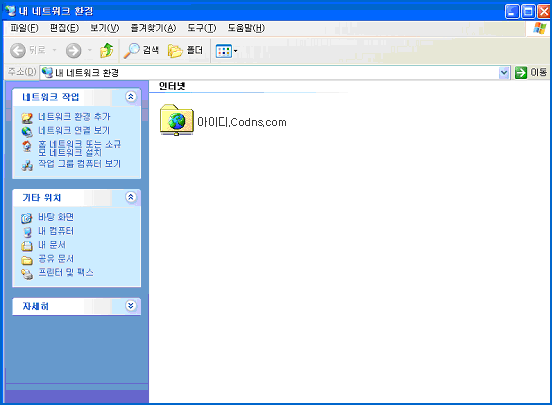
Task: Click inside the address bar field
Action: 269,73
